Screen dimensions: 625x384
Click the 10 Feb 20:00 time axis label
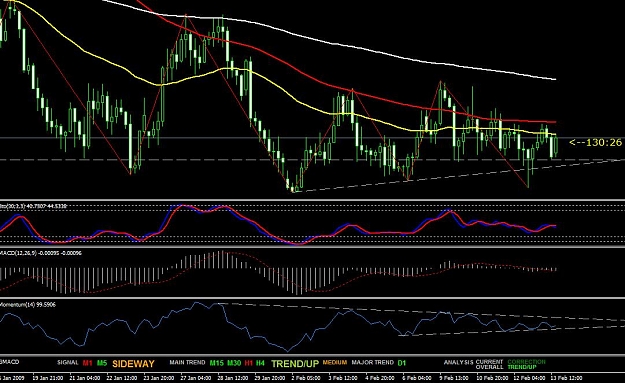tap(492, 378)
